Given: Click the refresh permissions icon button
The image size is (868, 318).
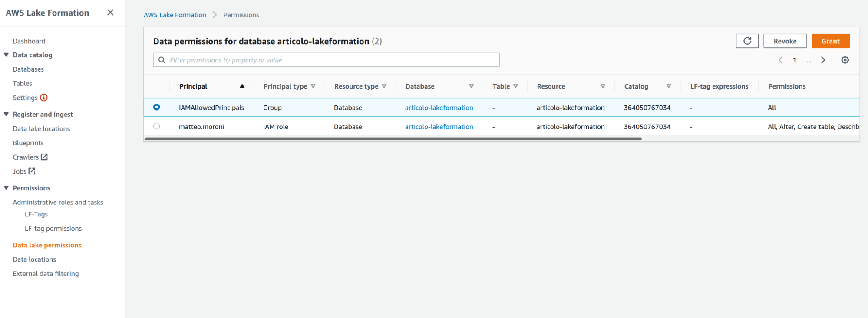Looking at the screenshot, I should point(747,41).
